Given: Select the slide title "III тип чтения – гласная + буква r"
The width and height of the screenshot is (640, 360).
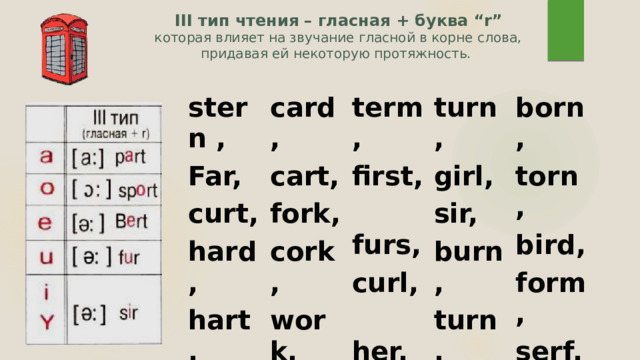Looking at the screenshot, I should pos(338,20).
